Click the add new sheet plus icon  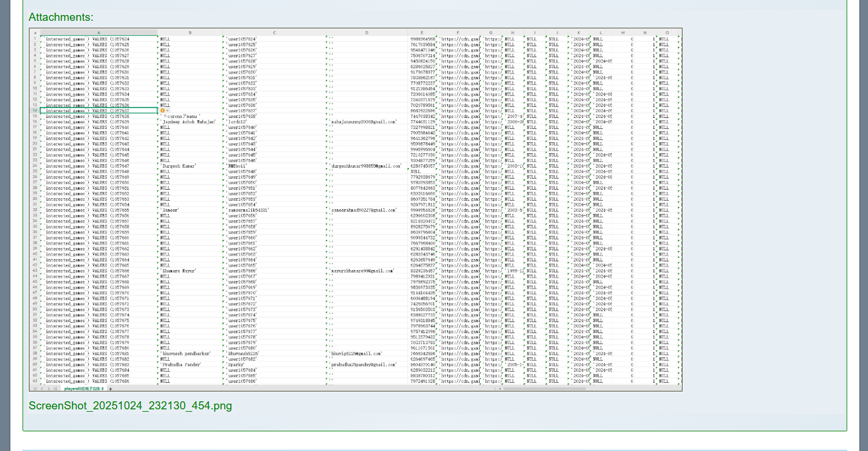click(x=111, y=389)
